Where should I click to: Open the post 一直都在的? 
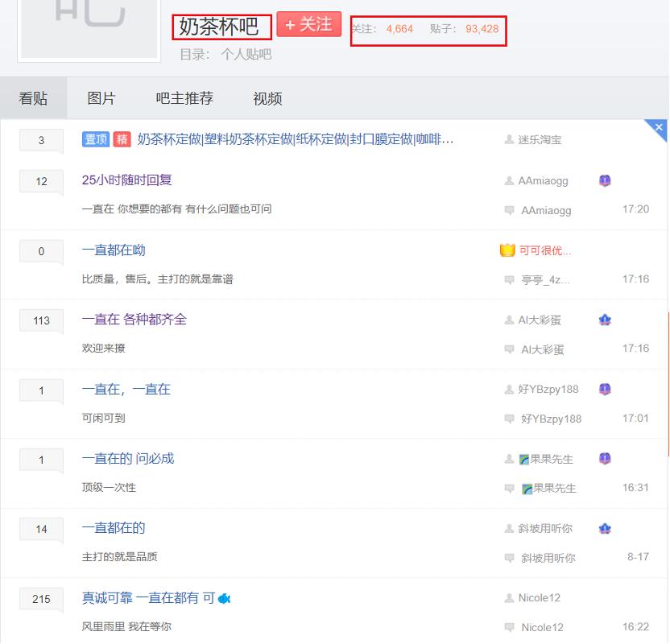pos(114,527)
